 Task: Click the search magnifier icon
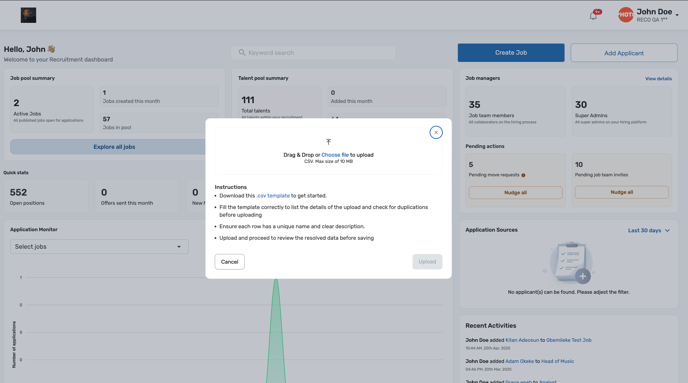(242, 53)
